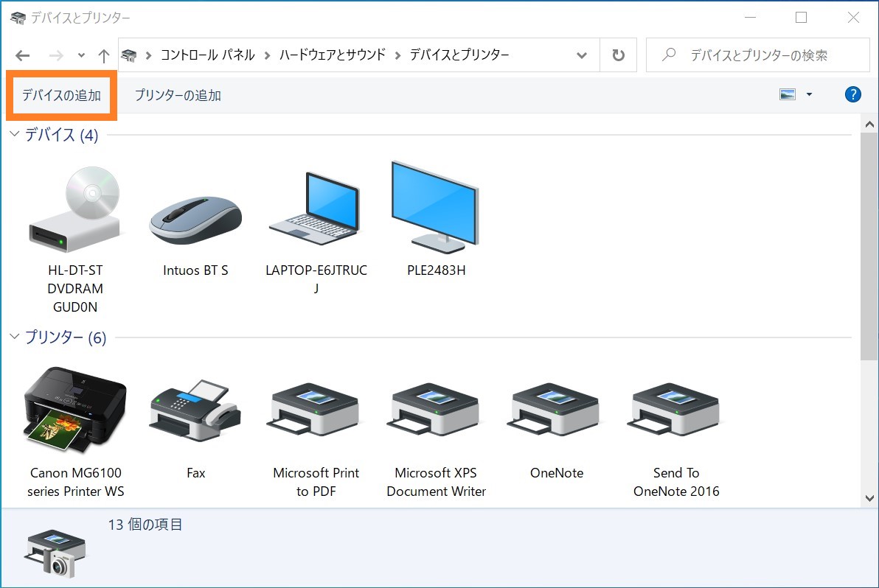Open the view options dropdown arrow

pyautogui.click(x=809, y=94)
